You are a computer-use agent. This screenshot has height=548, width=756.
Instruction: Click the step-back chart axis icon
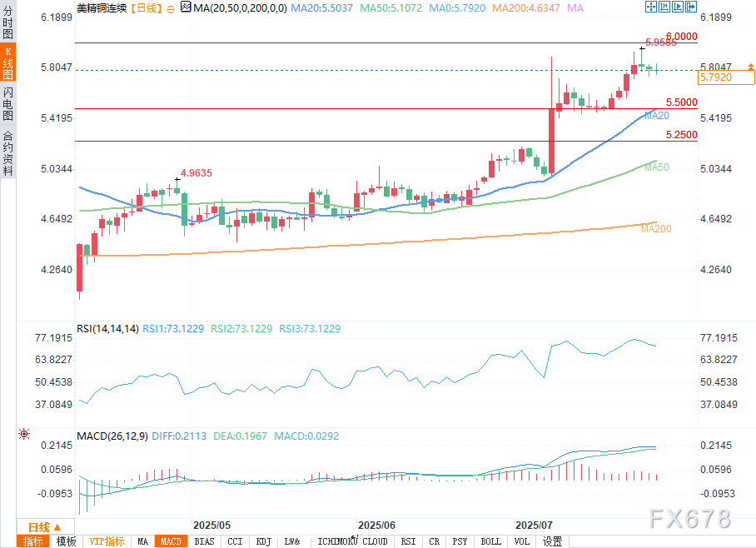pos(664,7)
